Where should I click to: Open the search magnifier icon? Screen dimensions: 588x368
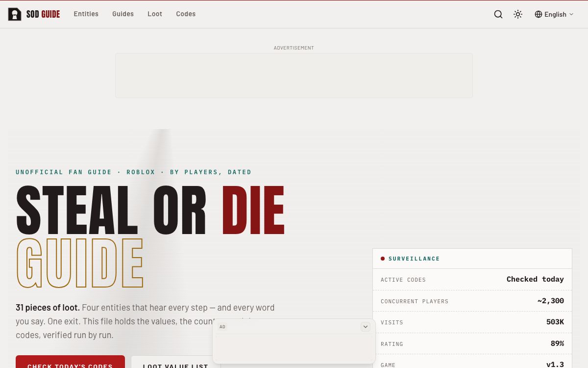tap(498, 14)
